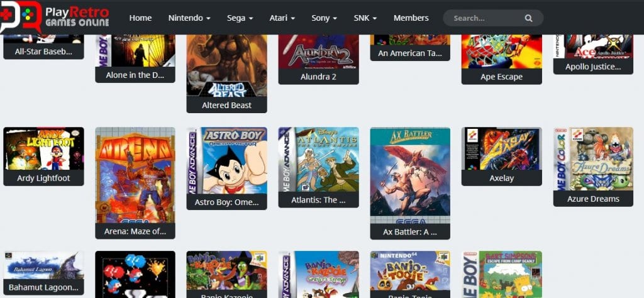This screenshot has height=298, width=644.
Task: Open the Atlantis: The ... title link
Action: click(x=319, y=200)
